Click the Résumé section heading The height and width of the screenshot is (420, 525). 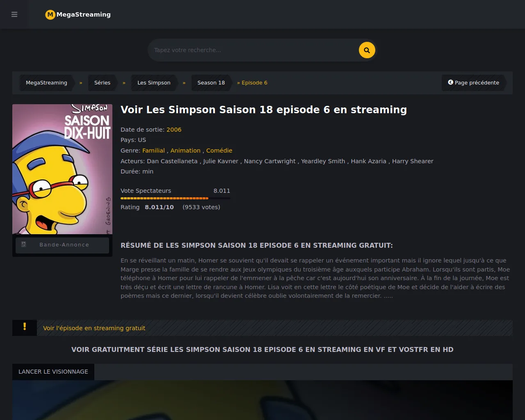[x=257, y=245]
